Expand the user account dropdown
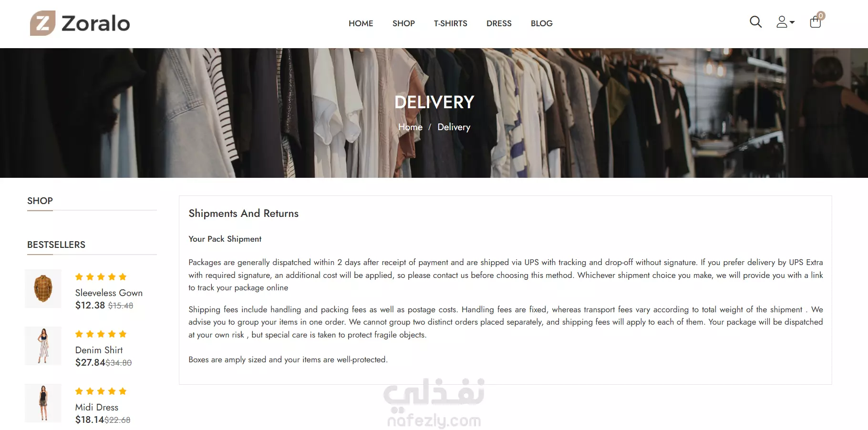 pyautogui.click(x=785, y=22)
